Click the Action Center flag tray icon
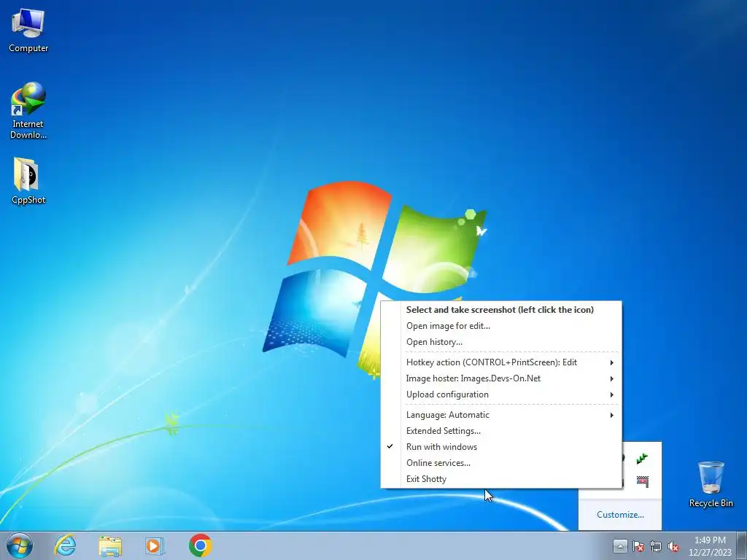 point(638,546)
